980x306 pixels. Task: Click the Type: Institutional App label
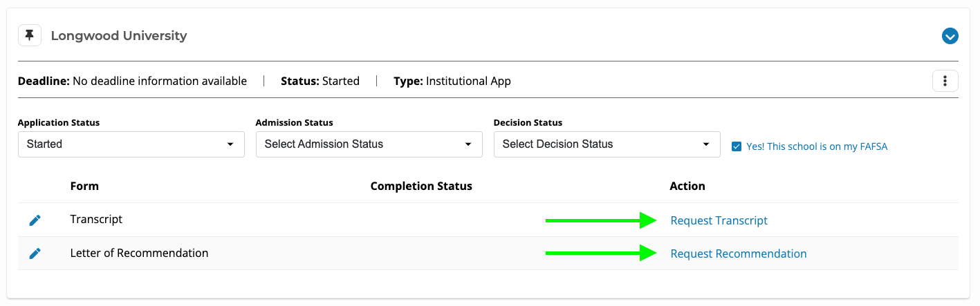452,81
